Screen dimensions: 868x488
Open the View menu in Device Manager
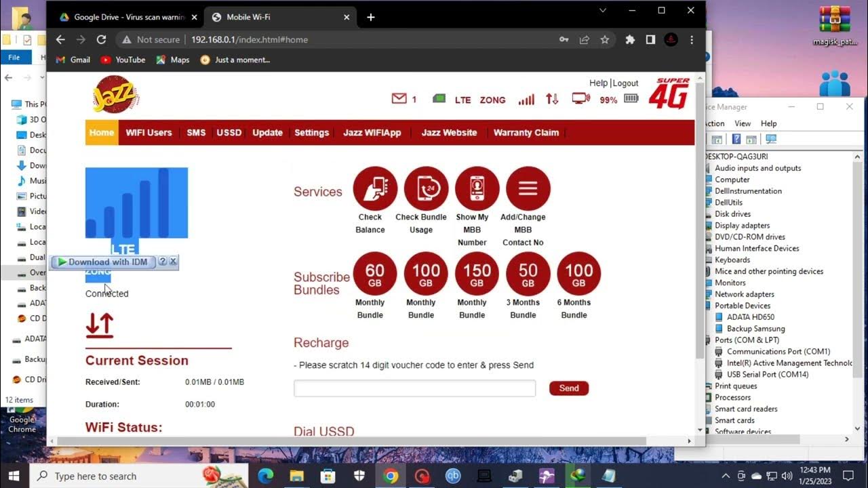coord(743,123)
